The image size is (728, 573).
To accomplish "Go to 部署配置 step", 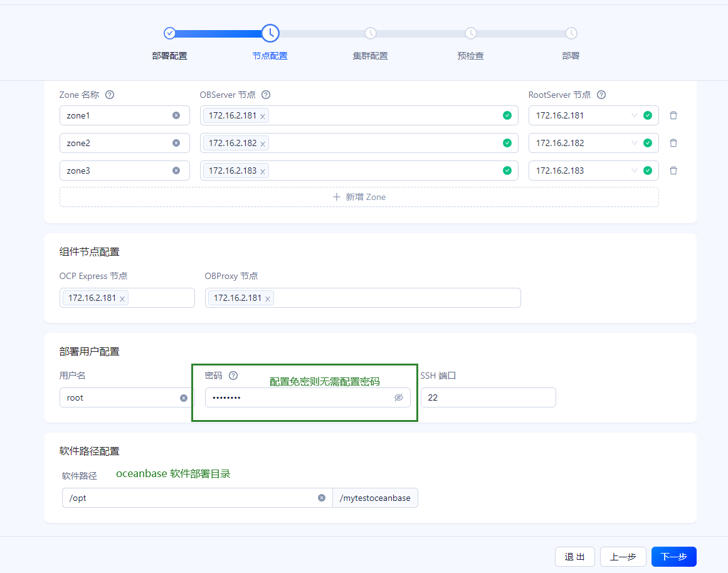I will 169,56.
